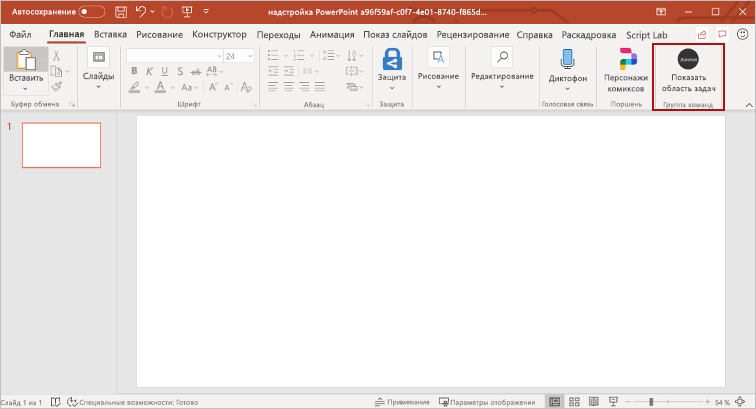The width and height of the screenshot is (756, 409).
Task: Toggle Bold formatting
Action: click(134, 71)
